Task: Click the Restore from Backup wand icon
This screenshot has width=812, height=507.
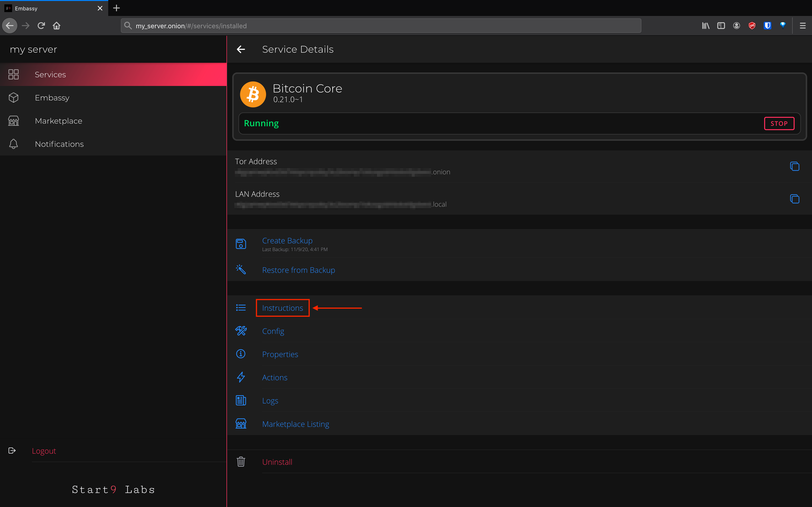Action: 241,270
